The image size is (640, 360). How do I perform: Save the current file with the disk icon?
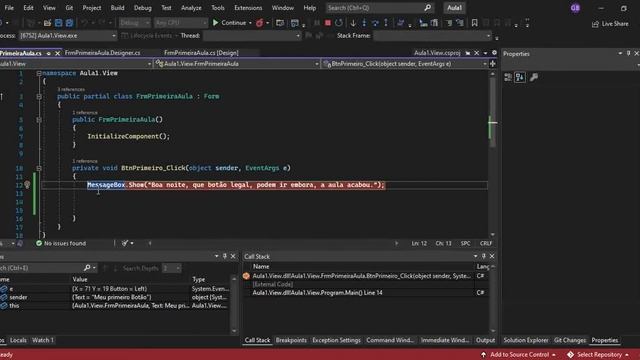pos(58,23)
